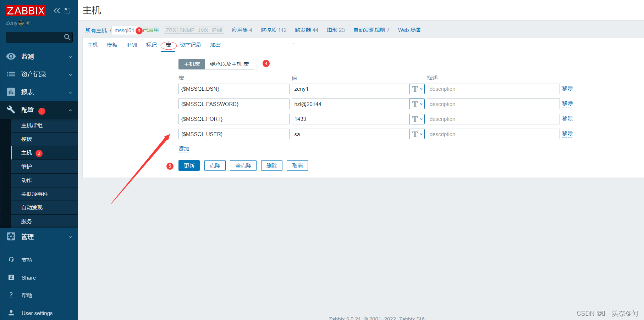Open 动作 in sidebar
Screen dimensions: 644x320
44,180
